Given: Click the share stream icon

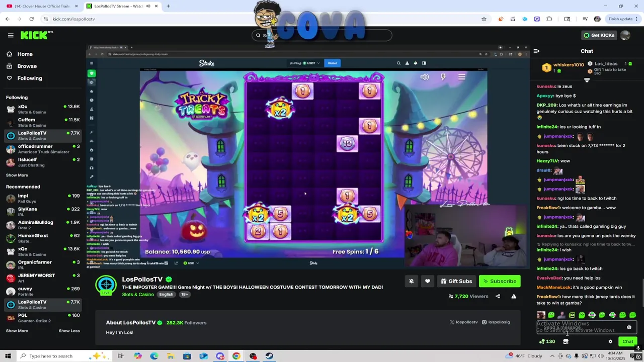Looking at the screenshot, I should pyautogui.click(x=498, y=297).
